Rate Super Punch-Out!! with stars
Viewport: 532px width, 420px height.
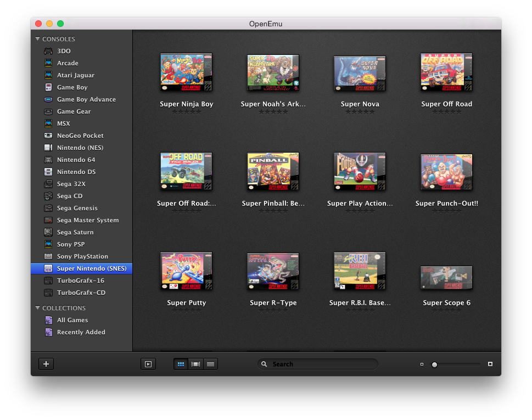[447, 211]
